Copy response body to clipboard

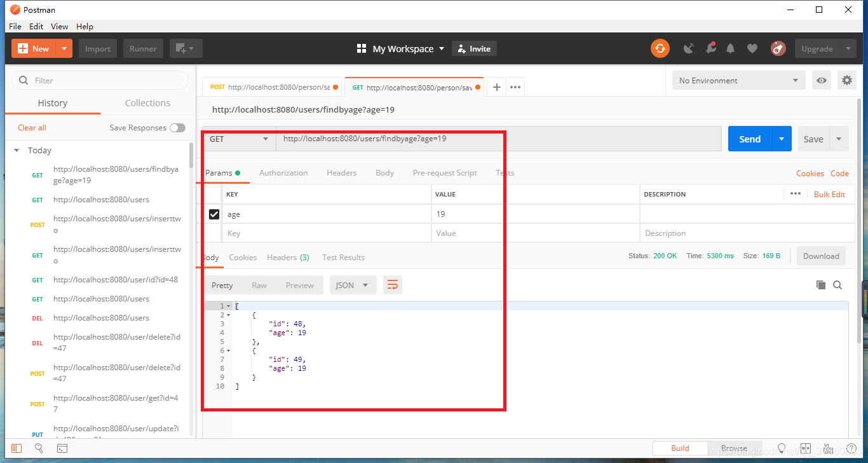[820, 285]
